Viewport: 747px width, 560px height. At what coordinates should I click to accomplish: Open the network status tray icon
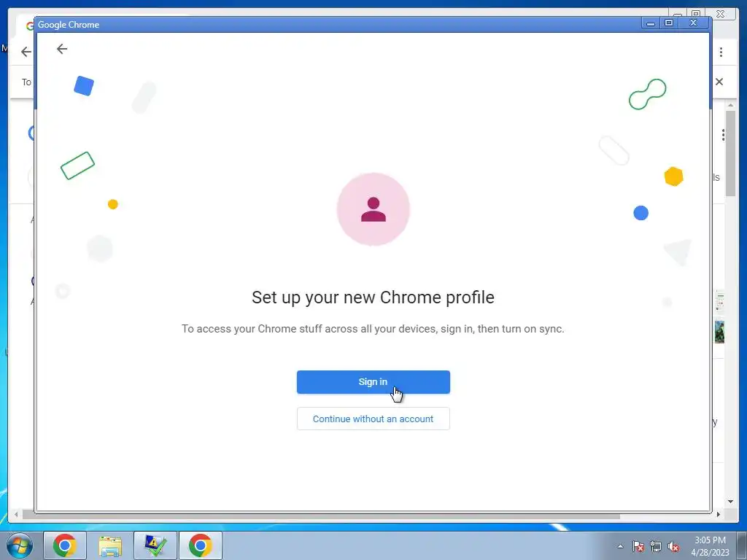point(656,546)
